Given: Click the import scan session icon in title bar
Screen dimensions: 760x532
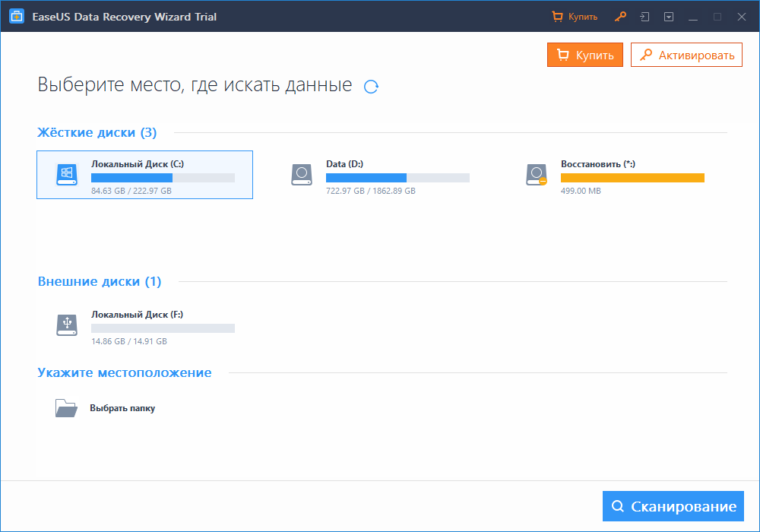Looking at the screenshot, I should [x=644, y=17].
